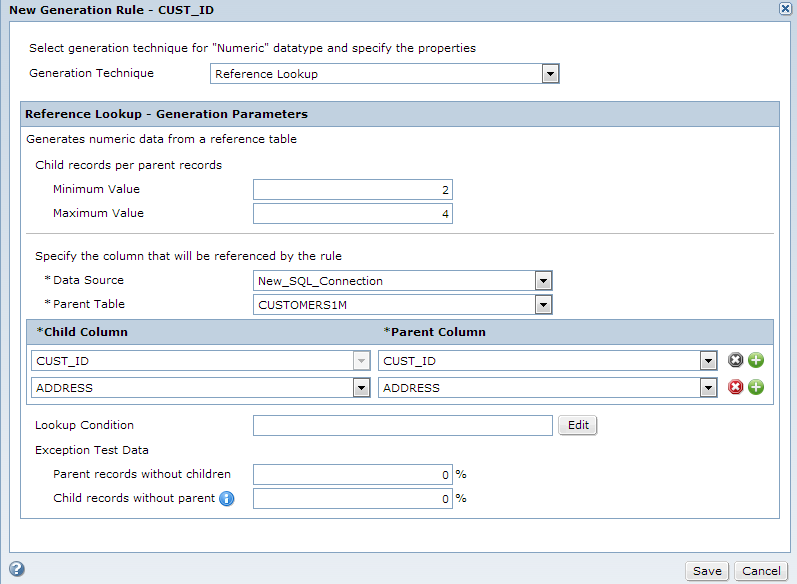Cancel the generation rule dialog
The height and width of the screenshot is (584, 797).
(761, 571)
